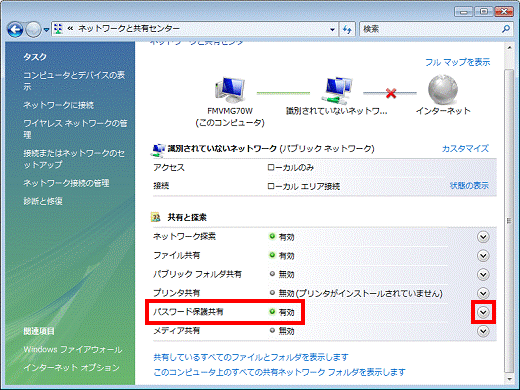Click the vertical scrollbar thumb

click(509, 220)
